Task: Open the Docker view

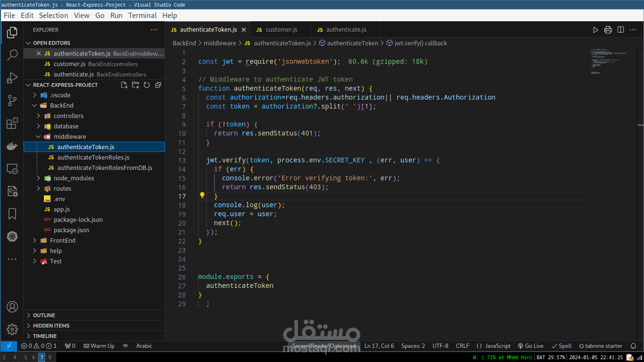Action: tap(12, 146)
